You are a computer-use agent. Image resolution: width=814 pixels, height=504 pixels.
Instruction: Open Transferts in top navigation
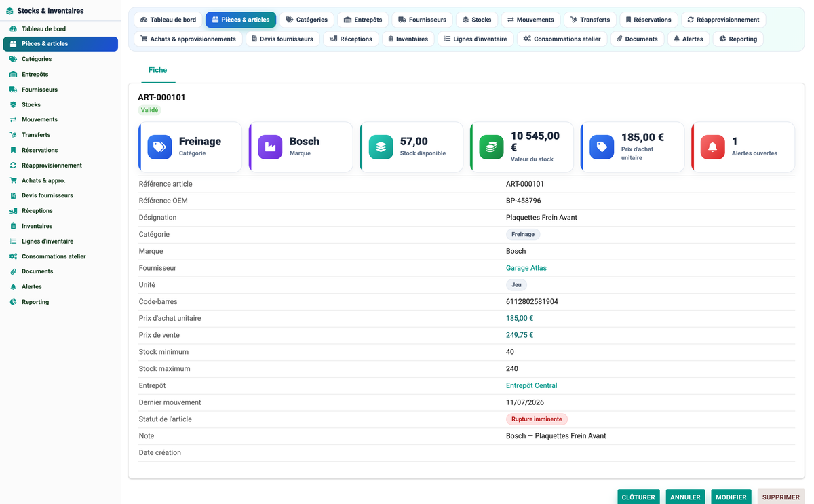590,20
